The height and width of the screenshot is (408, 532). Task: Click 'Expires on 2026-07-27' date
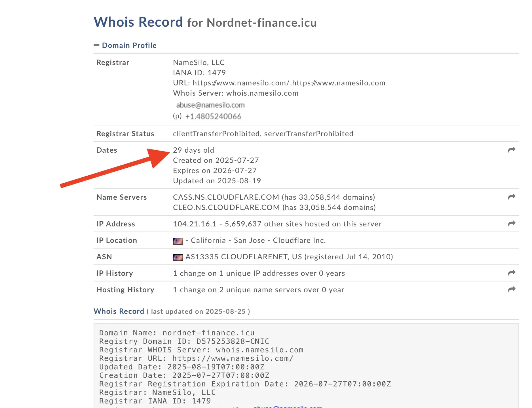pos(215,171)
